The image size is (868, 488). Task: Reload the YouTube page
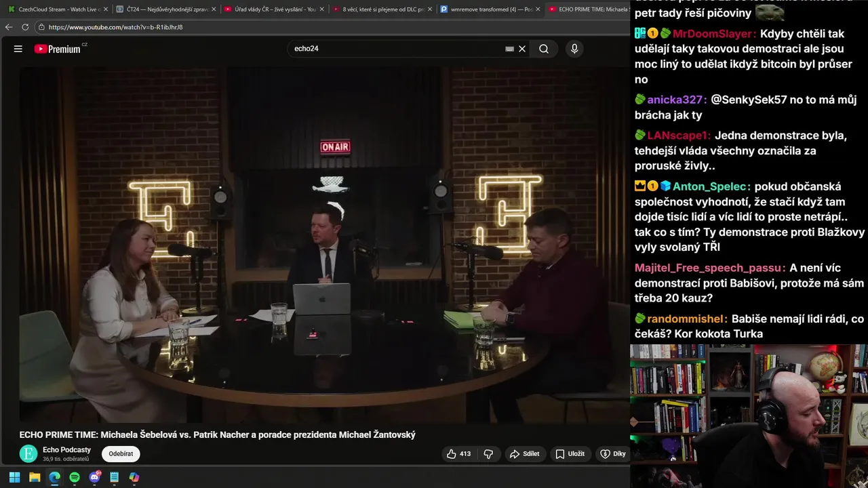pyautogui.click(x=25, y=27)
